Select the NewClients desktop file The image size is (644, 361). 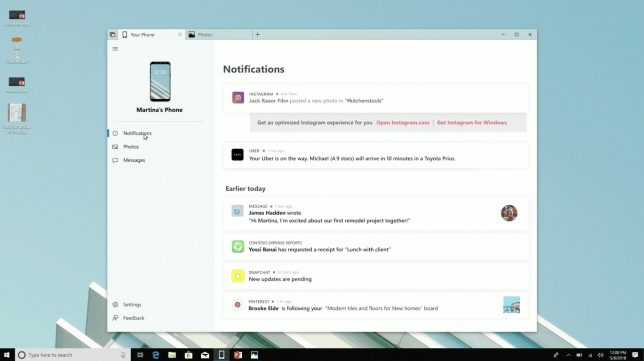pos(16,85)
